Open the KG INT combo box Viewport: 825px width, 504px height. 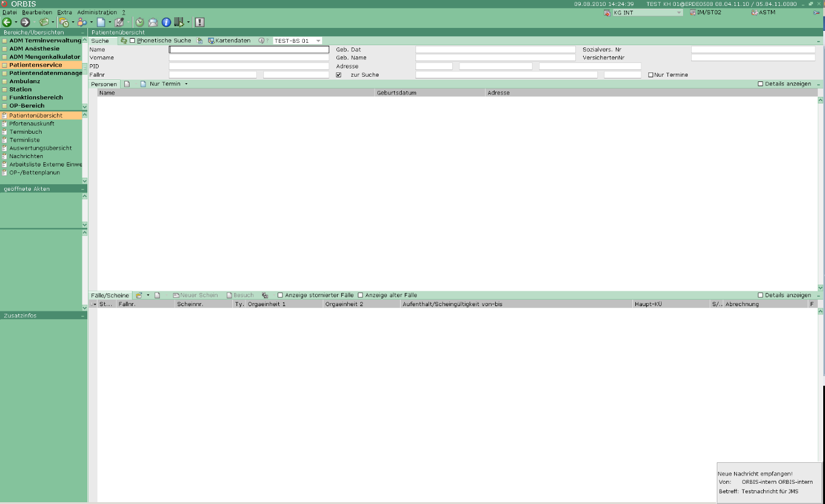click(x=643, y=12)
